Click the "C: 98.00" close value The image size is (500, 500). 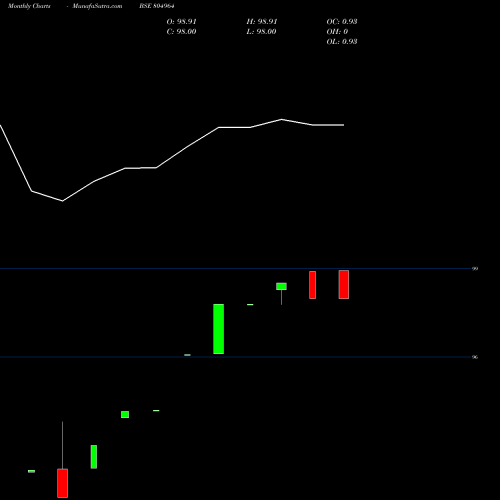pyautogui.click(x=181, y=32)
